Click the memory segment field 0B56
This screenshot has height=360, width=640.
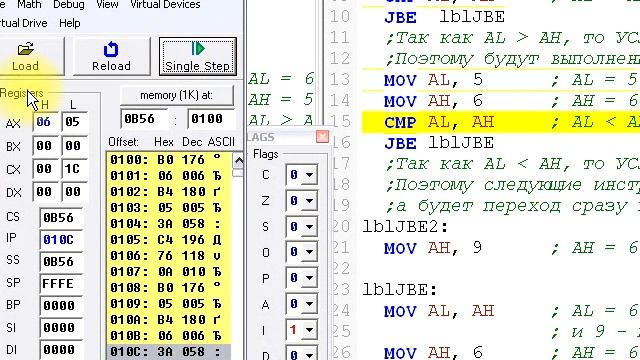(144, 119)
